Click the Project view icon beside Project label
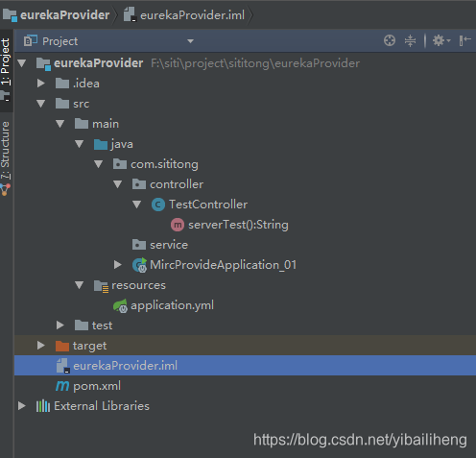 (31, 40)
